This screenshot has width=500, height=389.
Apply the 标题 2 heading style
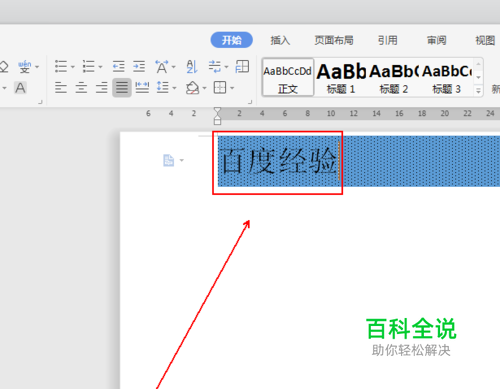[394, 78]
